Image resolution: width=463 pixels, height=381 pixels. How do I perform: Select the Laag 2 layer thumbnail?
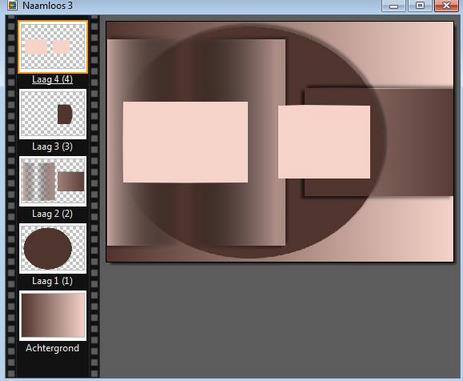click(53, 181)
